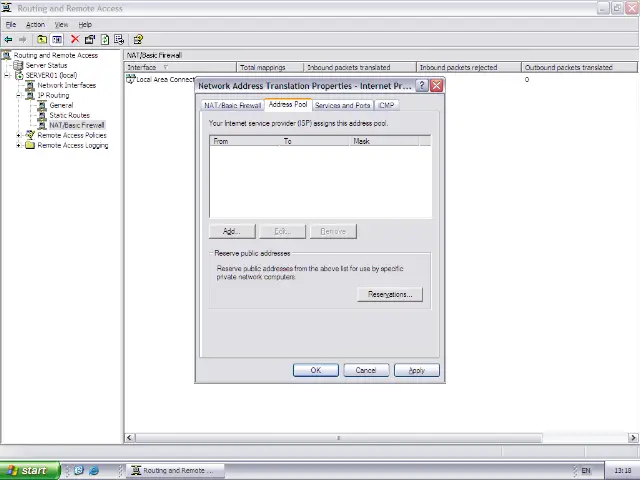640x480 pixels.
Task: Click the Add... button
Action: pyautogui.click(x=232, y=231)
